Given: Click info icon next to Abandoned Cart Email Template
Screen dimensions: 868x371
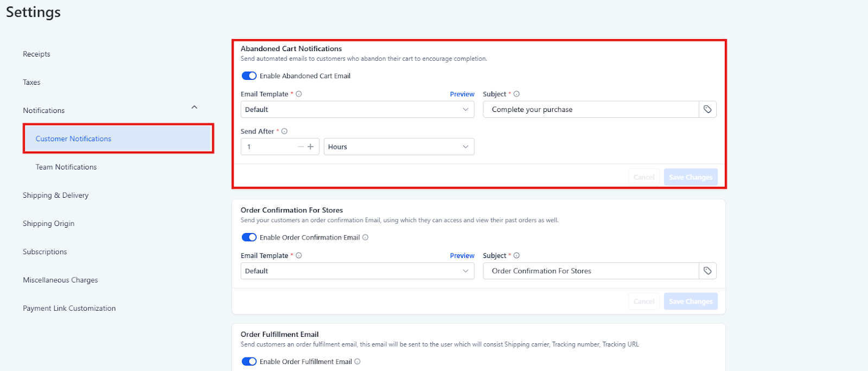Looking at the screenshot, I should pyautogui.click(x=299, y=94).
